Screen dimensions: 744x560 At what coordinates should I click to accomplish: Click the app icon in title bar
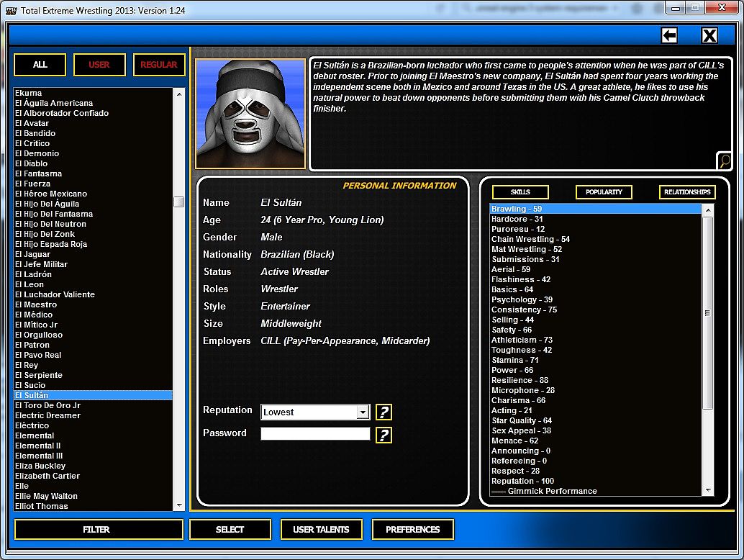click(11, 11)
